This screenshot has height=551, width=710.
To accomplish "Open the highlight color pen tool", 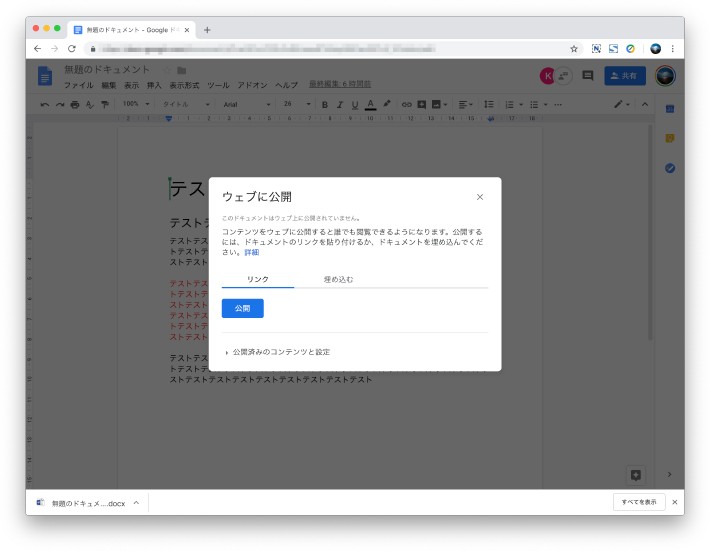I will point(387,104).
